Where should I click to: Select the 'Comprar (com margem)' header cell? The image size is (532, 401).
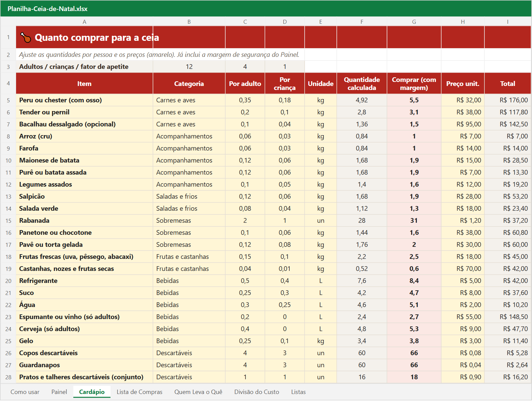pyautogui.click(x=414, y=84)
